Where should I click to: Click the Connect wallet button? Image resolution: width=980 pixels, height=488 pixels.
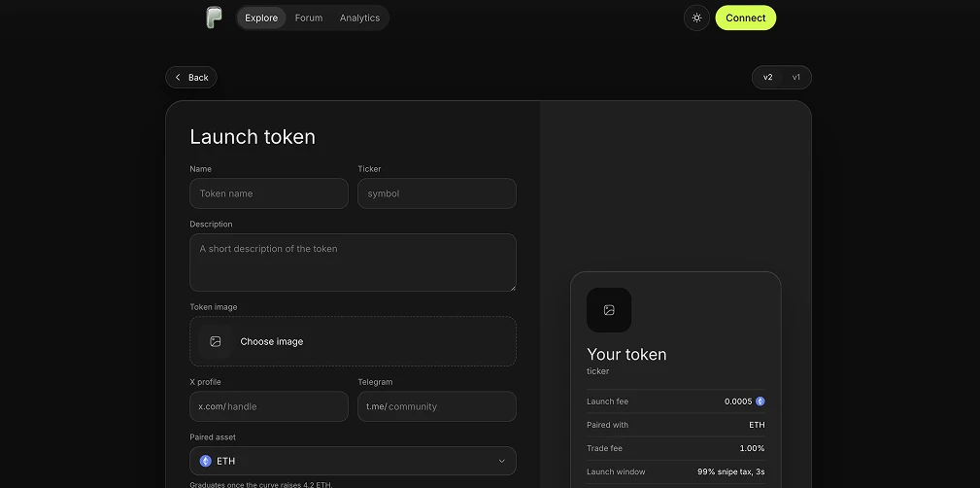(x=746, y=18)
